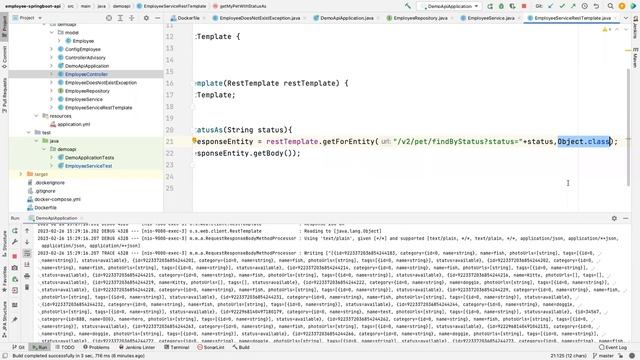Hide the Project panel with minus icon
640x360 pixels.
158,18
